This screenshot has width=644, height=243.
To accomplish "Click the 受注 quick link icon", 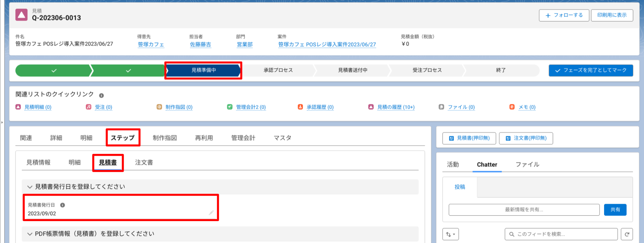I will pyautogui.click(x=89, y=107).
